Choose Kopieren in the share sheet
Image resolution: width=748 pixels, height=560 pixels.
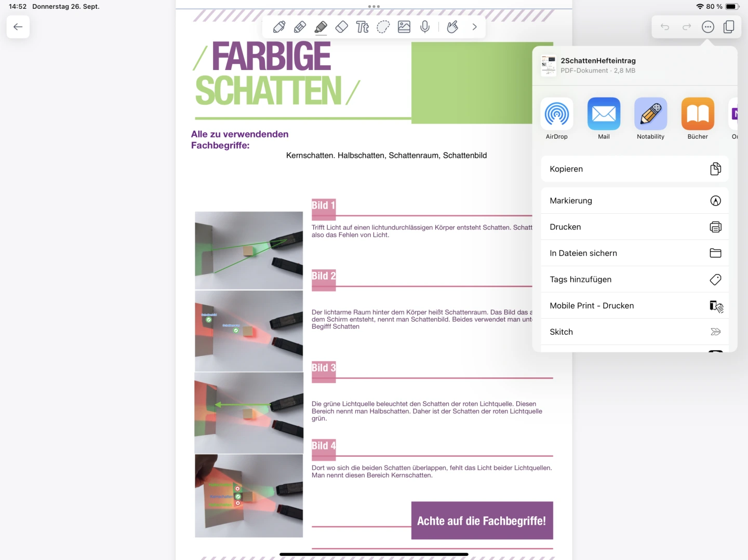pyautogui.click(x=634, y=169)
